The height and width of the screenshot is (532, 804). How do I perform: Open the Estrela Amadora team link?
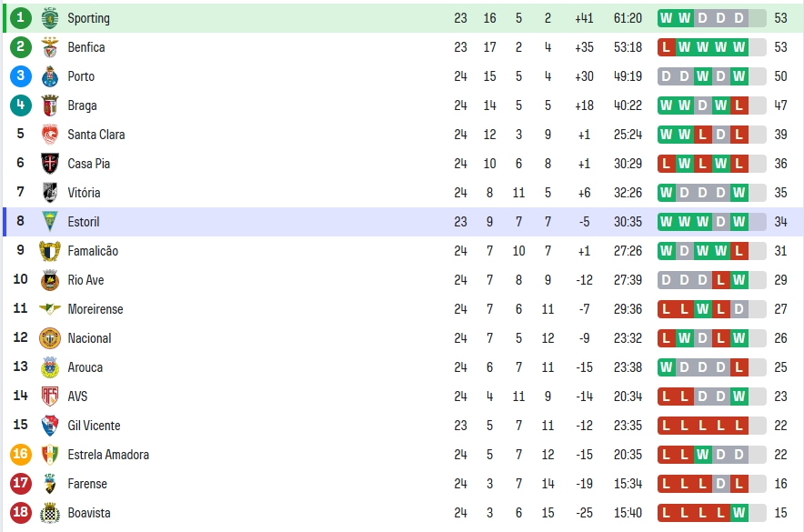[x=108, y=455]
